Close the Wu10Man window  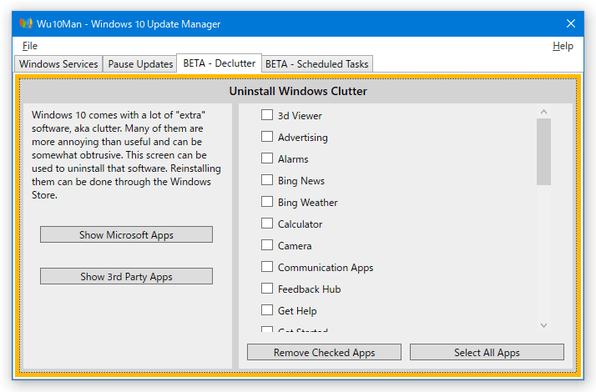(571, 24)
